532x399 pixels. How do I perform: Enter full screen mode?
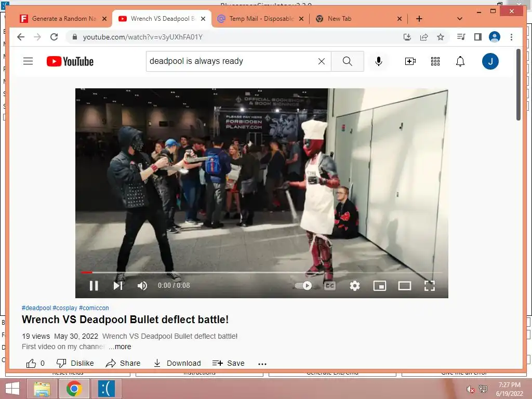[x=430, y=286]
